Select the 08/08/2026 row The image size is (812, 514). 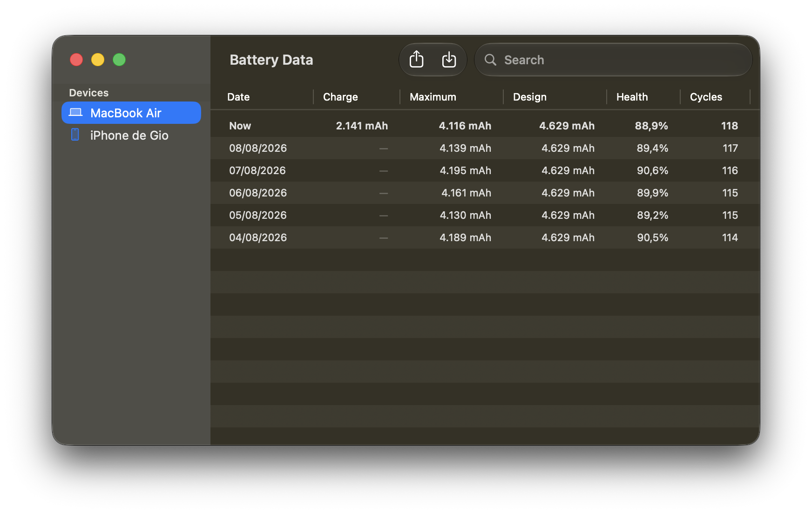(x=485, y=148)
